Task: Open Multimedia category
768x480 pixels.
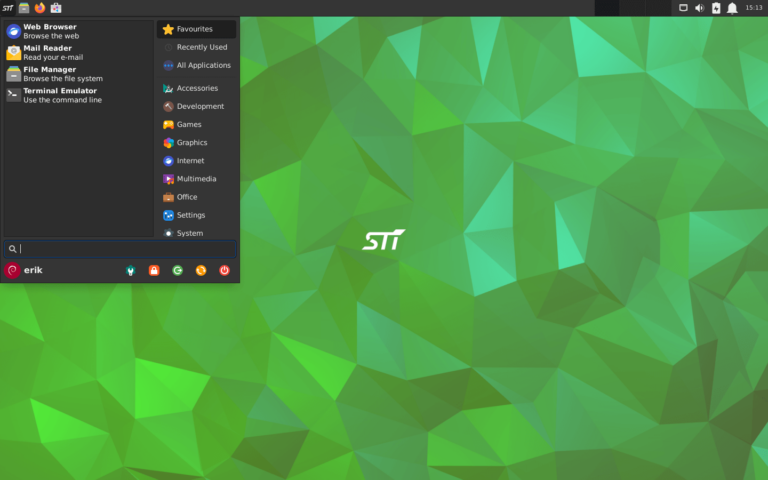Action: pyautogui.click(x=196, y=179)
